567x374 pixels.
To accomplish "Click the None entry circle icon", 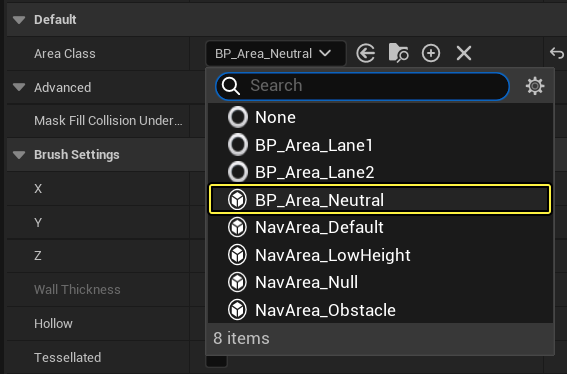I will click(x=238, y=117).
